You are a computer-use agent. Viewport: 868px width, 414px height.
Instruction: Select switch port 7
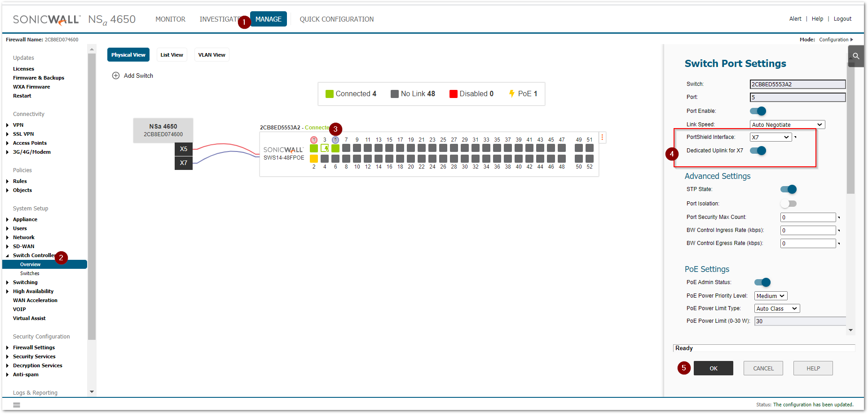pyautogui.click(x=346, y=148)
